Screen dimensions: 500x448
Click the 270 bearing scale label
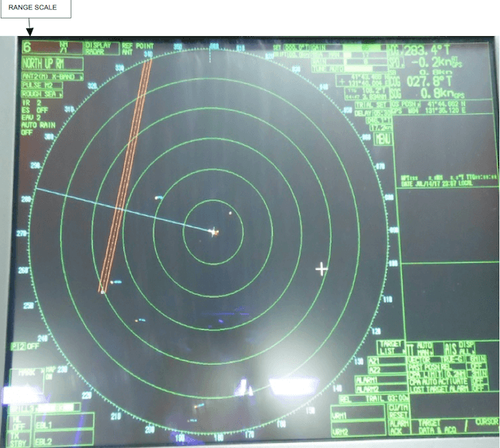pyautogui.click(x=22, y=233)
